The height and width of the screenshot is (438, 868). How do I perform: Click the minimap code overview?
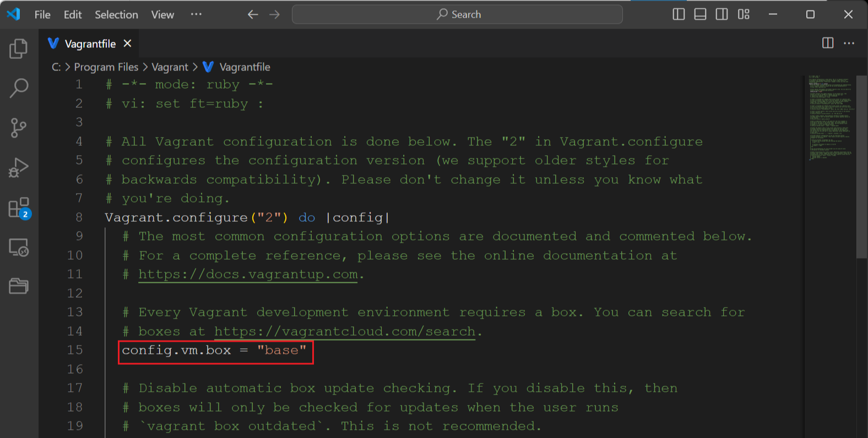[x=831, y=117]
